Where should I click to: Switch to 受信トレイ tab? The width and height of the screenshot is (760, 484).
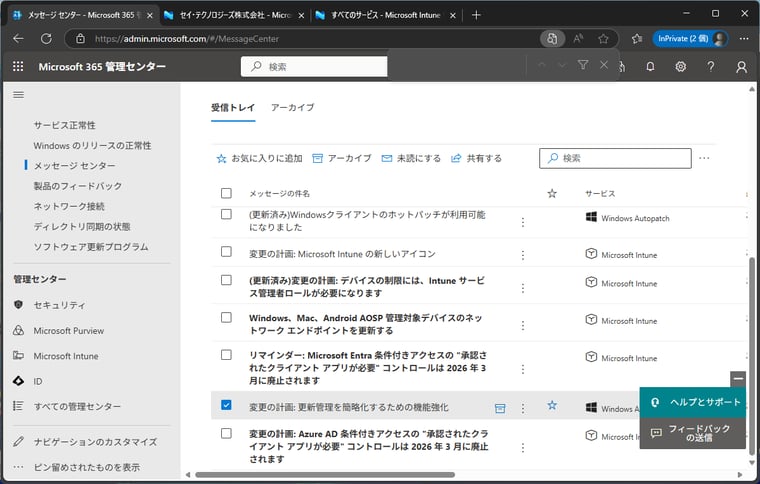pos(233,108)
